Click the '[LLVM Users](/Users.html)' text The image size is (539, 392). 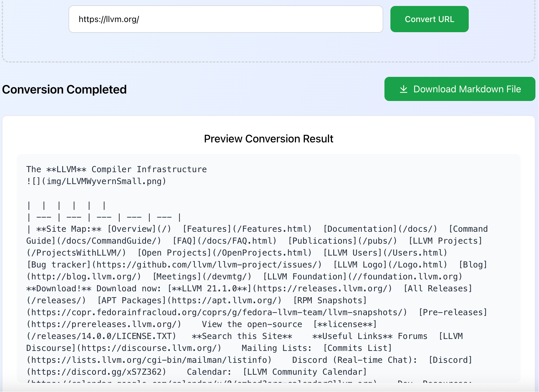[385, 253]
